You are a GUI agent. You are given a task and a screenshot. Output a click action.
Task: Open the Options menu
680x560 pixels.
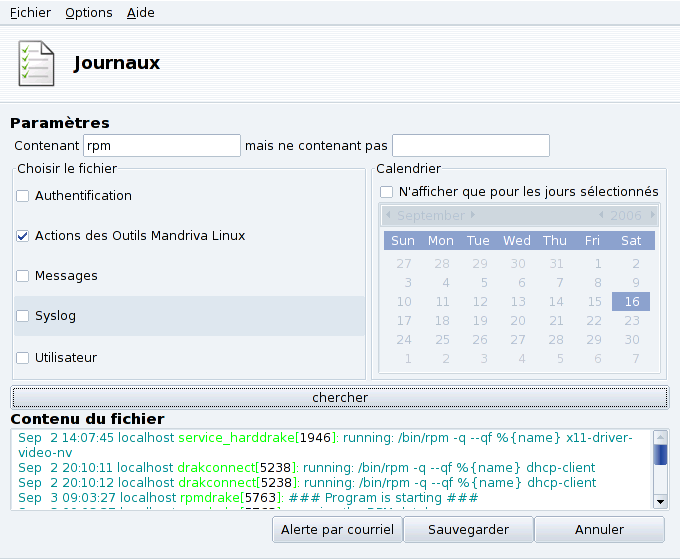point(88,13)
